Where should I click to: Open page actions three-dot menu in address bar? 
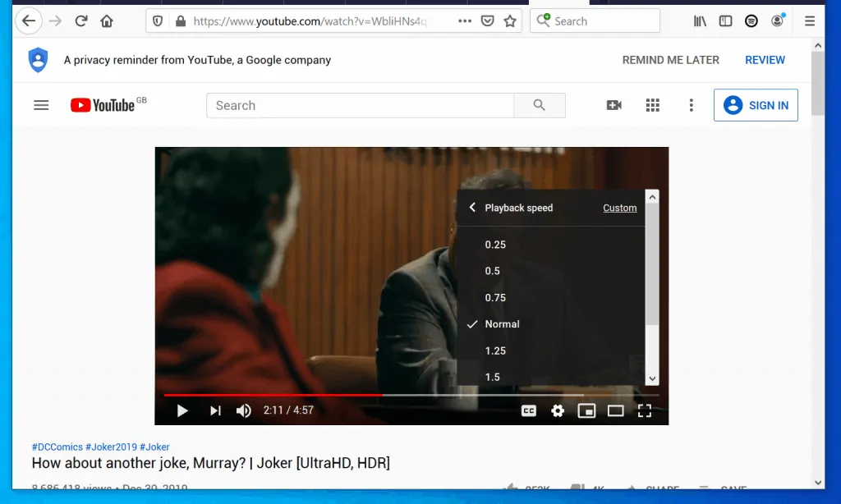(465, 21)
